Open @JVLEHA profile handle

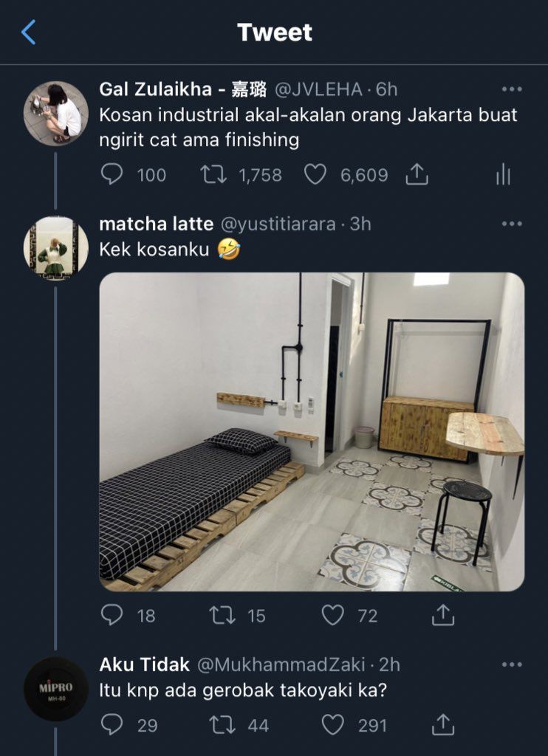[x=318, y=89]
